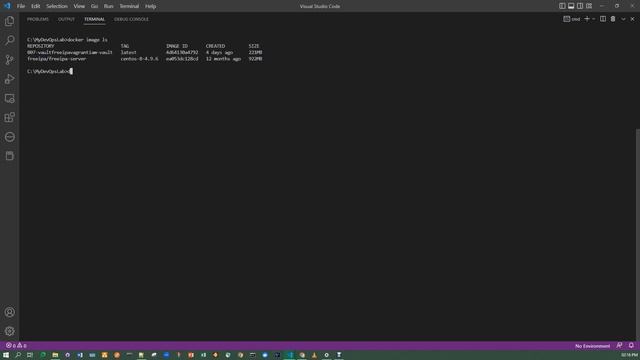This screenshot has width=640, height=360.
Task: Open the Run menu
Action: [x=109, y=6]
